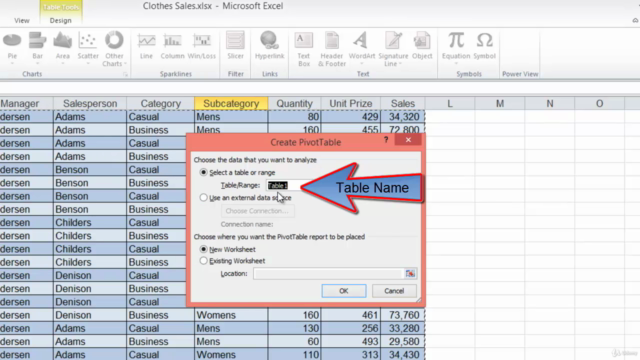Viewport: 640px width, 360px height.
Task: Insert an Area chart
Action: tap(62, 47)
